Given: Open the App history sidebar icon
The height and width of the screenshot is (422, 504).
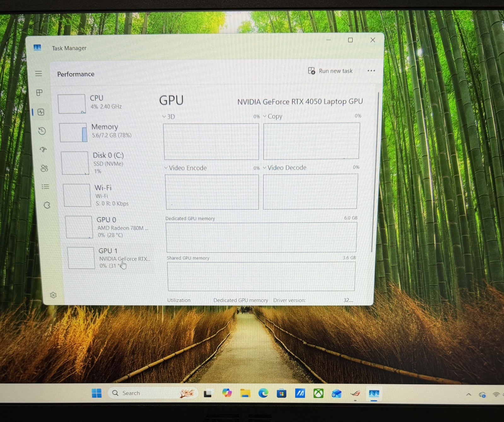Looking at the screenshot, I should 42,131.
